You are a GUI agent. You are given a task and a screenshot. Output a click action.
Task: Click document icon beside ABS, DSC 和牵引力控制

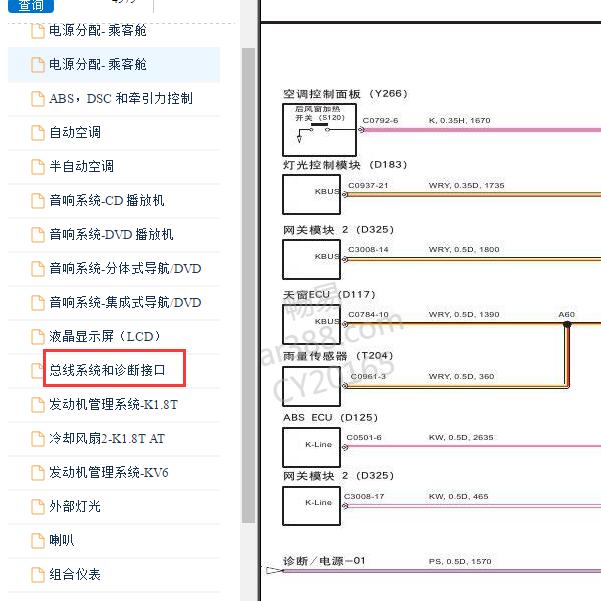coord(38,99)
